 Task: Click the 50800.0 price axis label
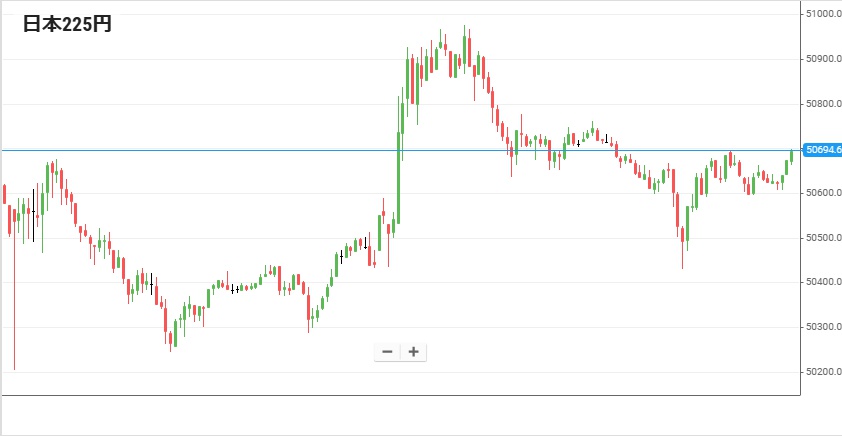[822, 104]
